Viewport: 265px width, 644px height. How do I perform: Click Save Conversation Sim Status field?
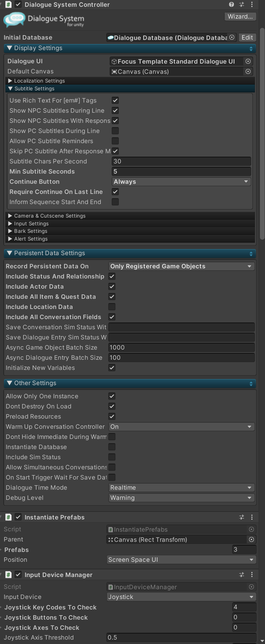pos(181,327)
